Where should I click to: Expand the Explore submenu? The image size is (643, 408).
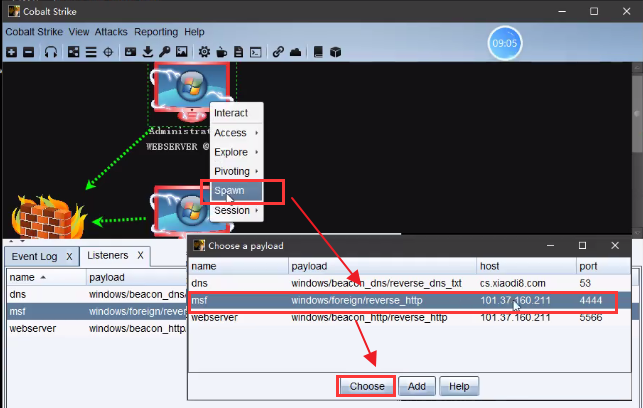pyautogui.click(x=236, y=152)
